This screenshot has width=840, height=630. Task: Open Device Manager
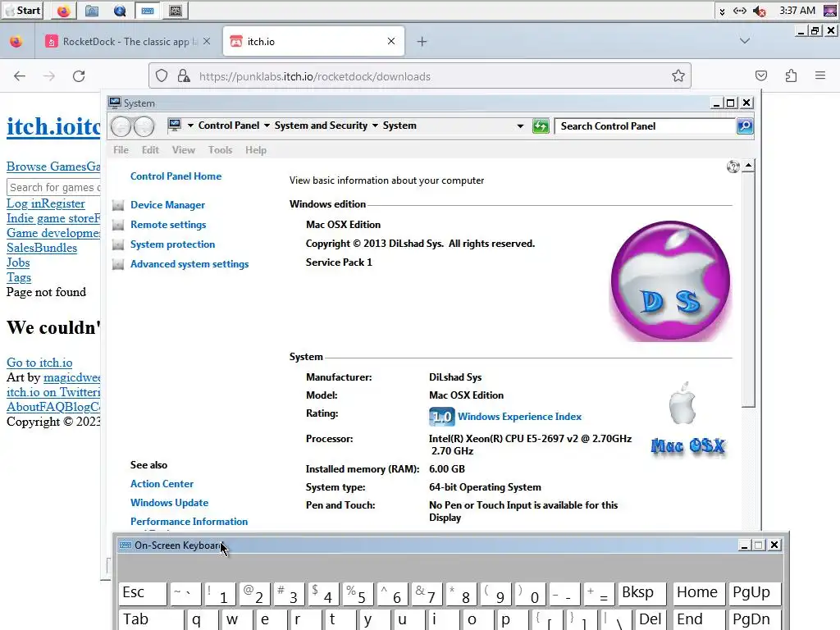point(167,204)
